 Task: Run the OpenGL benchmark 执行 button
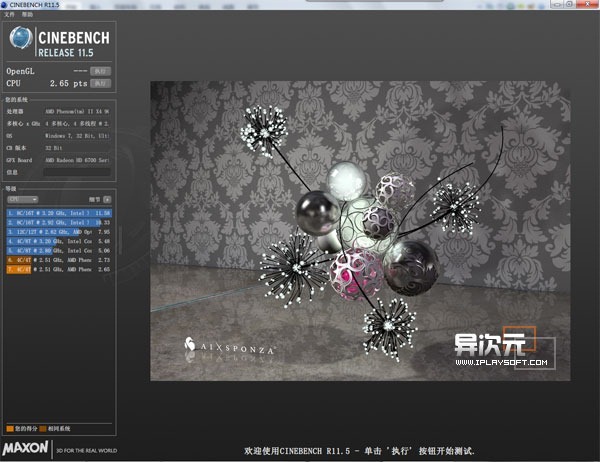[x=100, y=71]
